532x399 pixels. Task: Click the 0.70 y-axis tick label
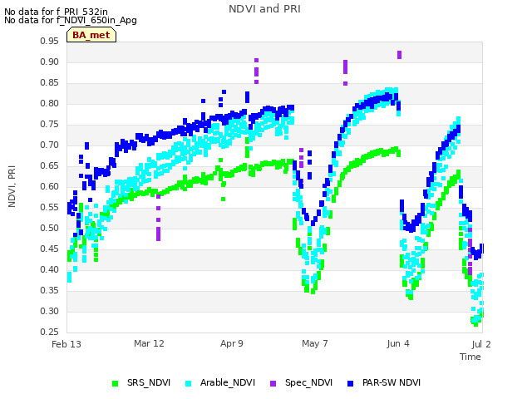(x=50, y=145)
